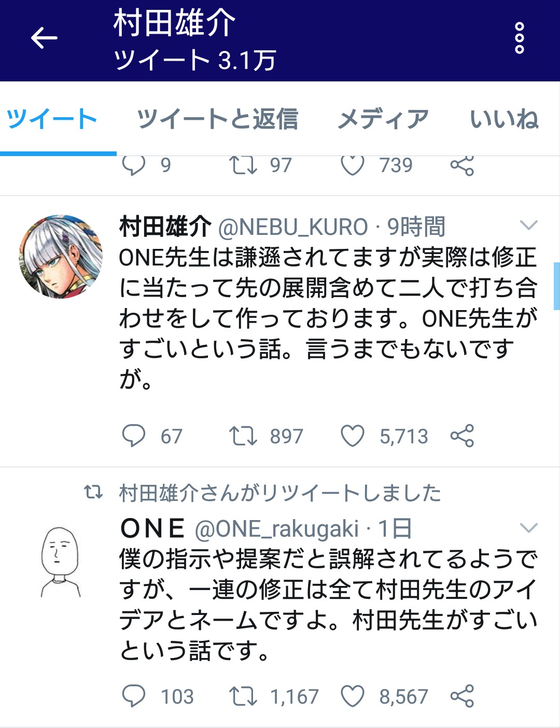Image resolution: width=560 pixels, height=728 pixels.
Task: Like the top tweet with 739 likes
Action: click(353, 165)
